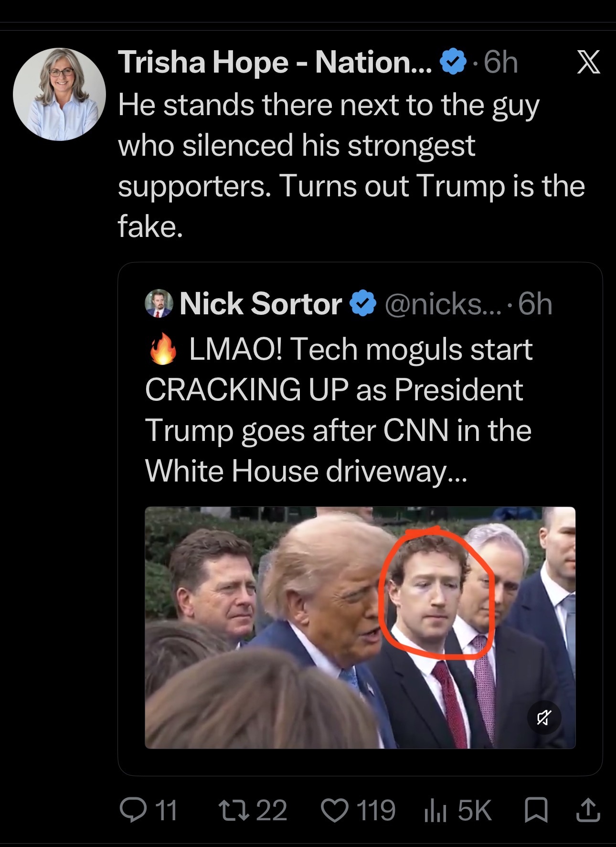Open the post text about Trump being fake
The width and height of the screenshot is (616, 847).
click(351, 165)
